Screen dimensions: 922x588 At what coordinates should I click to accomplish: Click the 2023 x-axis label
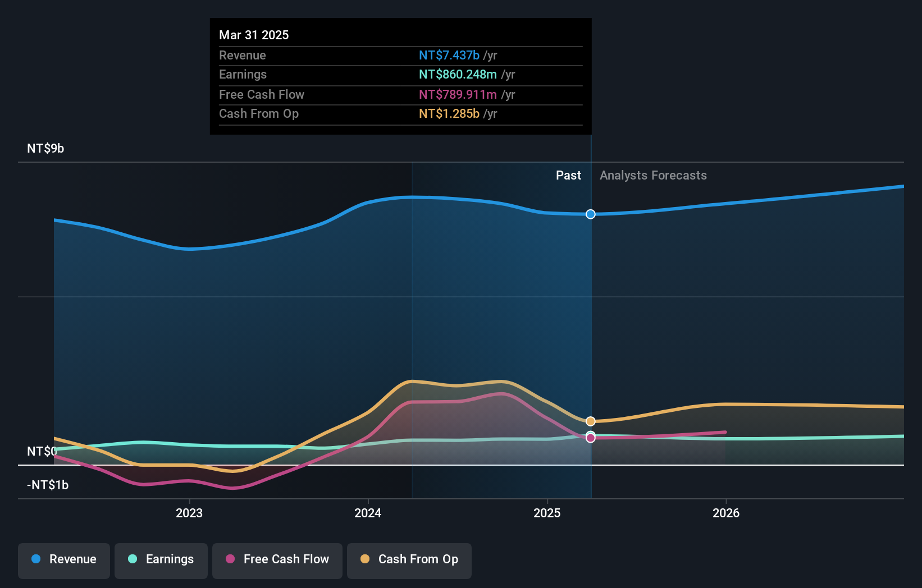[189, 513]
